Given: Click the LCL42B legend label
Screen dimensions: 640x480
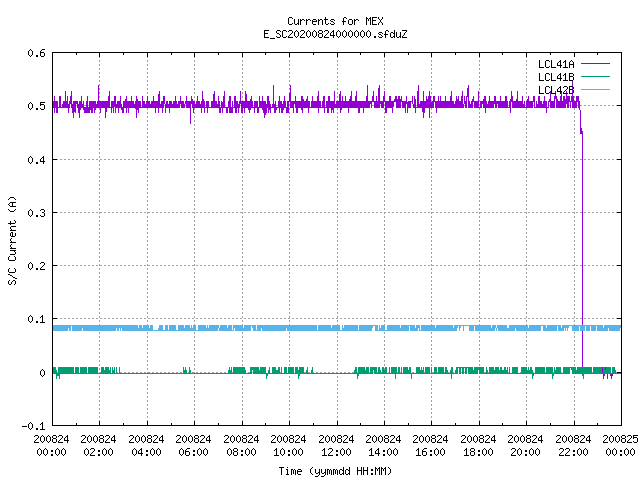Looking at the screenshot, I should pos(556,90).
